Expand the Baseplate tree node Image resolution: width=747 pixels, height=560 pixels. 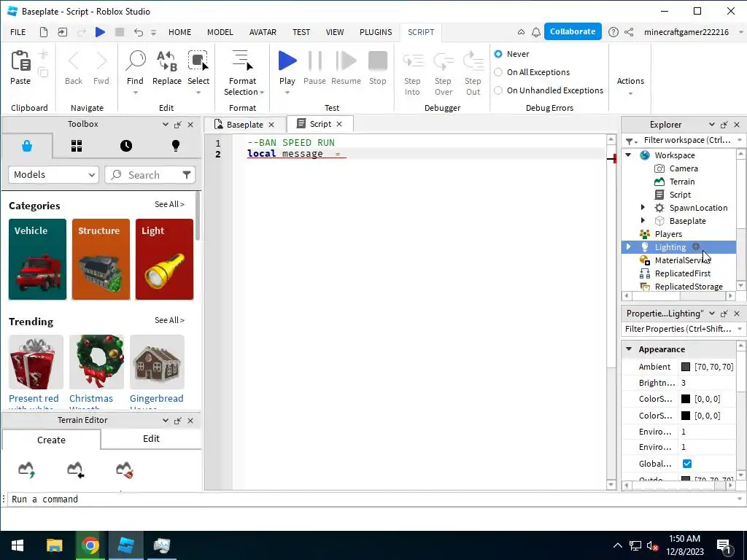[643, 220]
